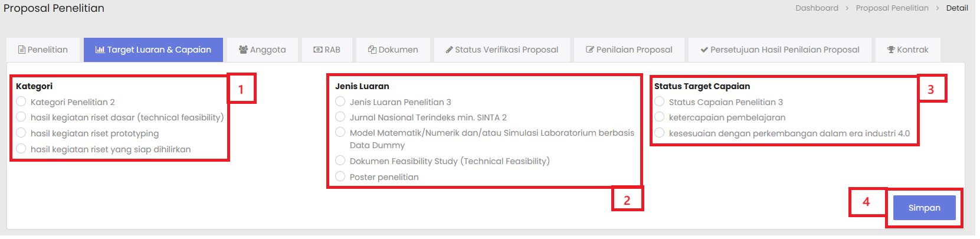Click Proposal Penelitian breadcrumb link

coord(892,8)
